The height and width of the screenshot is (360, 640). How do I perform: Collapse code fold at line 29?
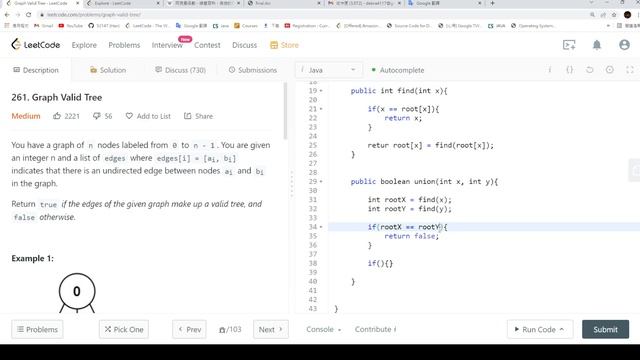(321, 182)
